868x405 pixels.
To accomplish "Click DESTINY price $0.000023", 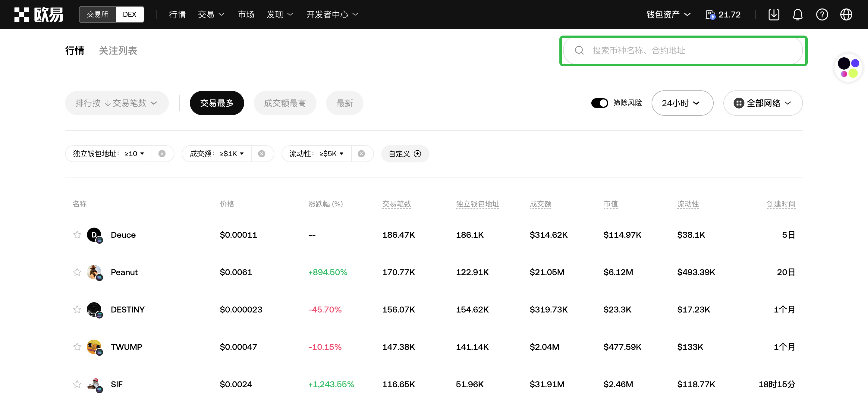I will point(241,310).
